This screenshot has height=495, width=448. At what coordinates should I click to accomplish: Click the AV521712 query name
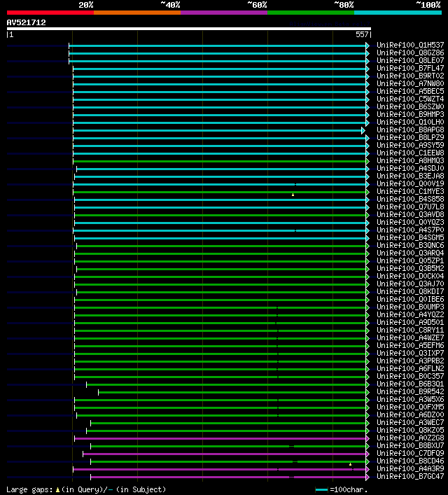point(26,22)
